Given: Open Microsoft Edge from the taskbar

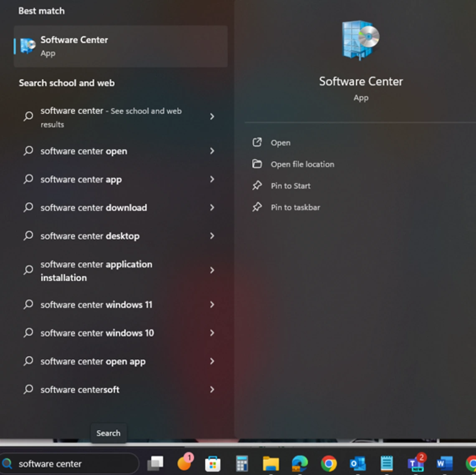Looking at the screenshot, I should [x=300, y=463].
